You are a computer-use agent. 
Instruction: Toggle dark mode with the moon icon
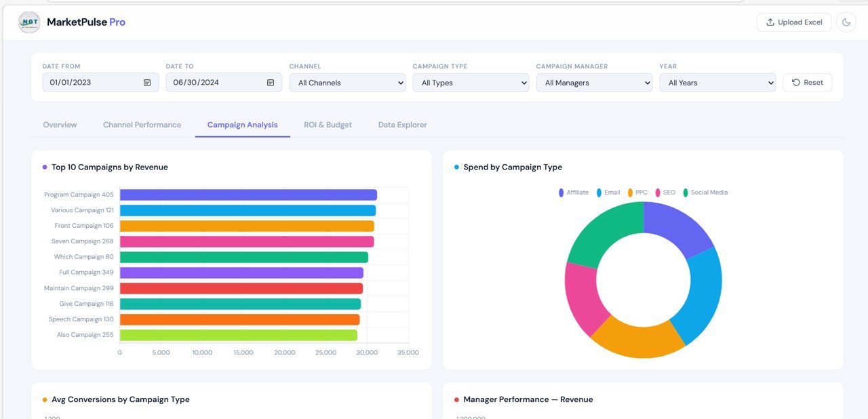pos(846,22)
